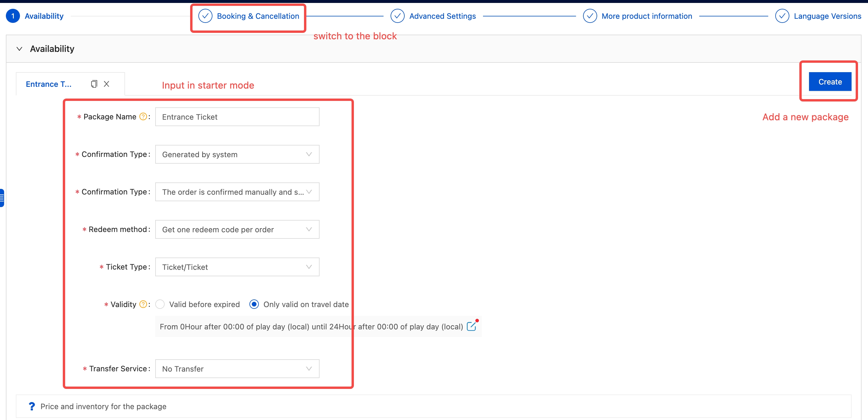This screenshot has height=420, width=868.
Task: Select the Valid before expired radio option
Action: tap(160, 304)
